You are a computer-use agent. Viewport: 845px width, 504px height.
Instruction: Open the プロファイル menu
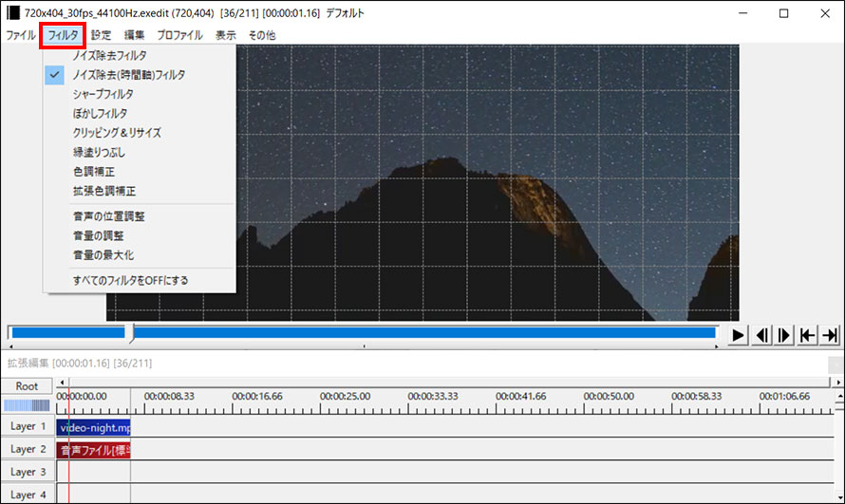pyautogui.click(x=180, y=35)
